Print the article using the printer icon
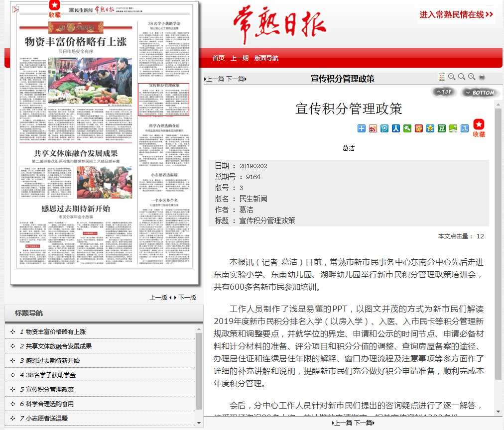504x430 pixels. coord(482,77)
